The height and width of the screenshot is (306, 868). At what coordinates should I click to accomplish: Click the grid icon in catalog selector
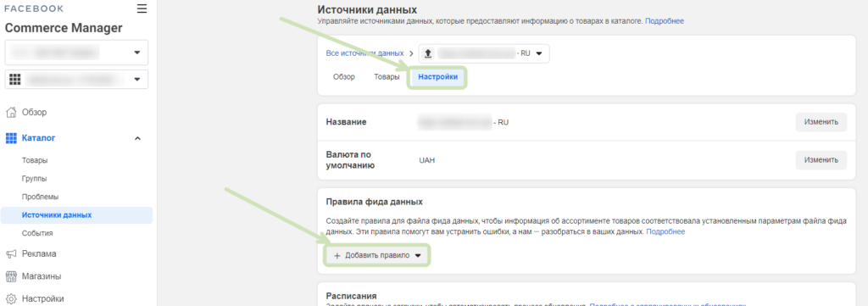coord(15,80)
